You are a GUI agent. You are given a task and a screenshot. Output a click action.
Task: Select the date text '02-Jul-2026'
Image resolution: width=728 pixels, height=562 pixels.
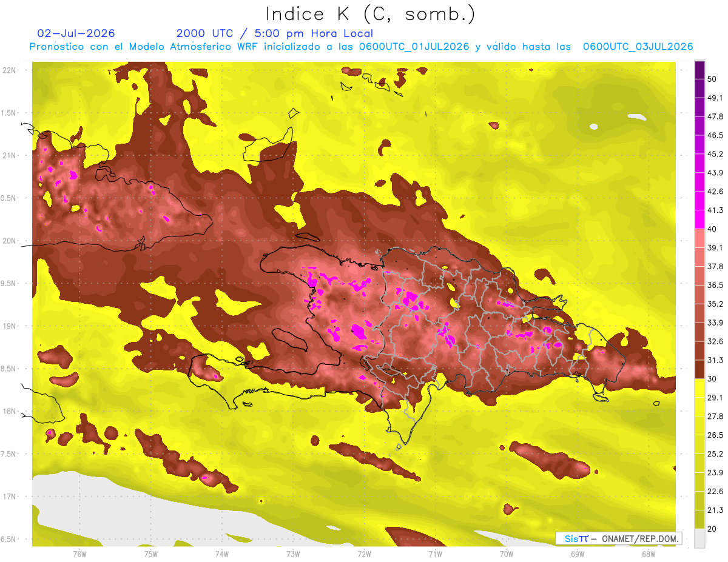(76, 33)
